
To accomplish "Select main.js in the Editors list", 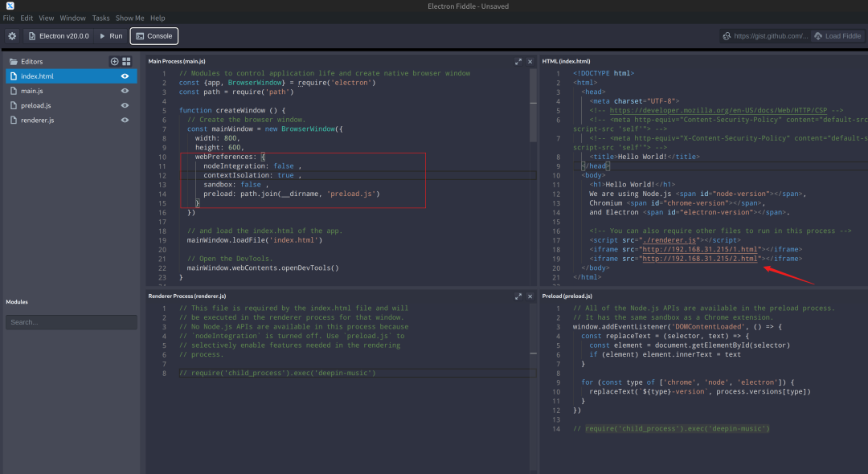I will pyautogui.click(x=71, y=91).
